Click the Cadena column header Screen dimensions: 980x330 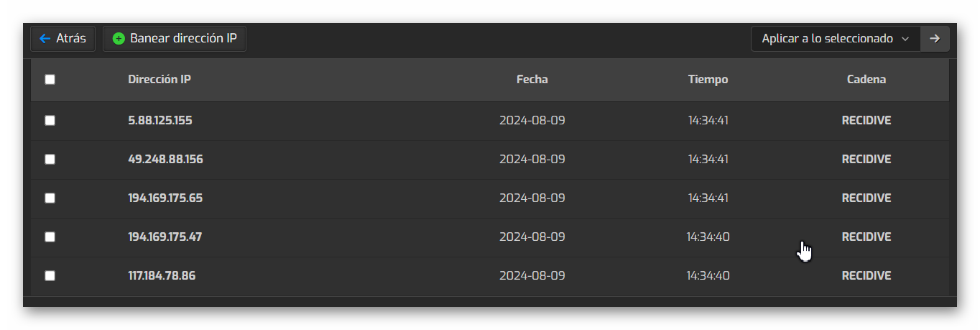click(x=866, y=80)
